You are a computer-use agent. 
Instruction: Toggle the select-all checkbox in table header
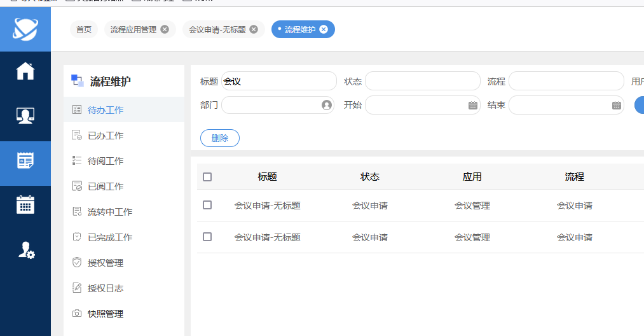[207, 177]
